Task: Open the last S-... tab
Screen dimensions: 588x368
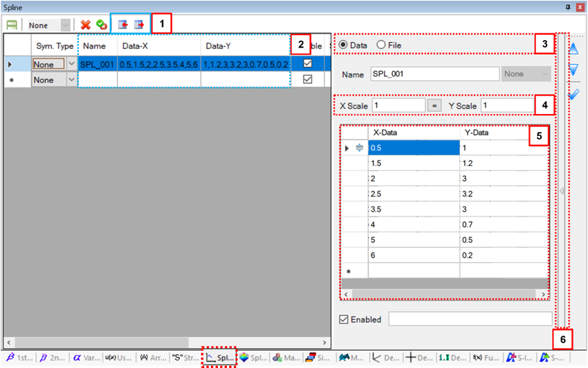Action: point(552,358)
